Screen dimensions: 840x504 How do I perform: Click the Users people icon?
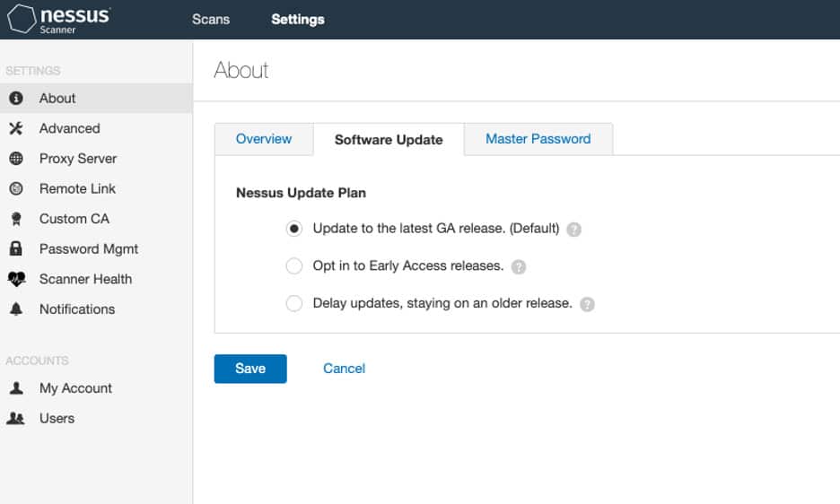point(15,418)
